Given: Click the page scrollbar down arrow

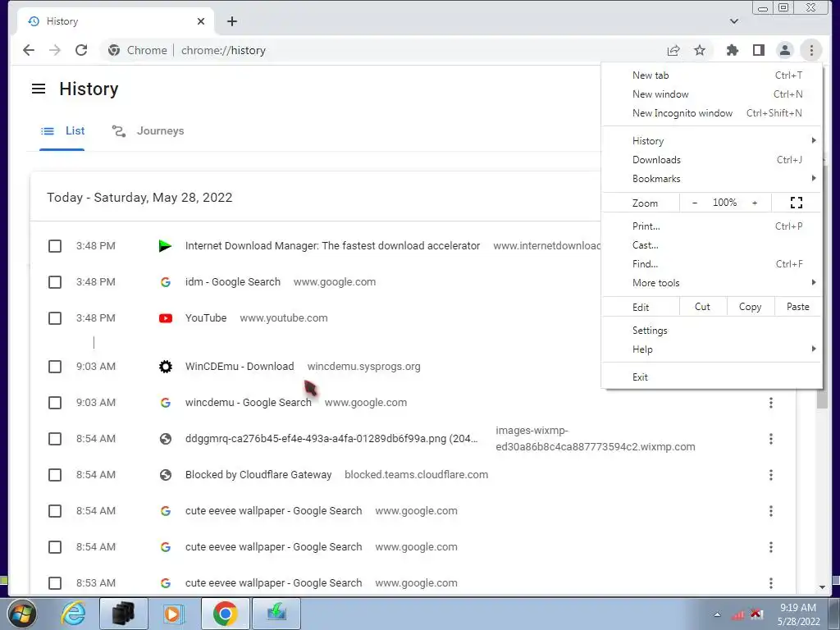Looking at the screenshot, I should coord(822,587).
